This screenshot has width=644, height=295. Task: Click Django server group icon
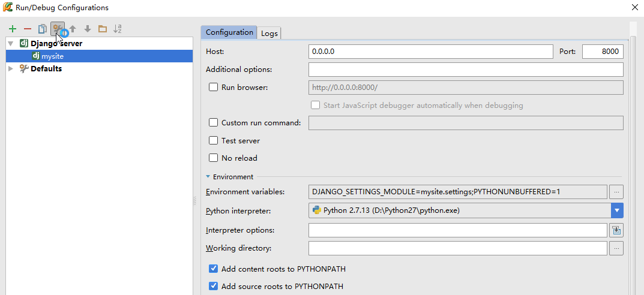(x=24, y=43)
